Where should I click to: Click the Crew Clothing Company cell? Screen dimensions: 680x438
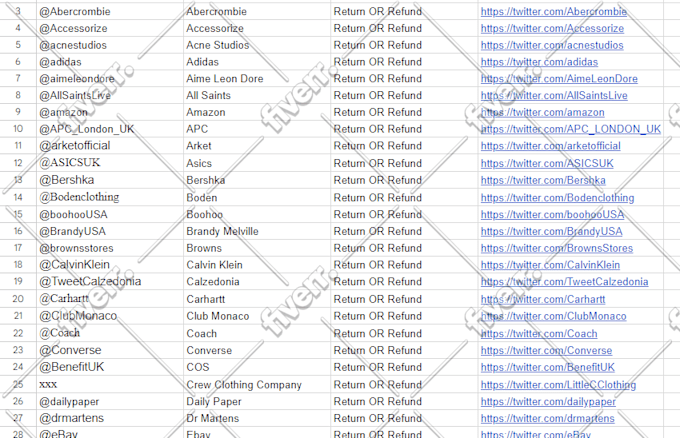pyautogui.click(x=257, y=384)
